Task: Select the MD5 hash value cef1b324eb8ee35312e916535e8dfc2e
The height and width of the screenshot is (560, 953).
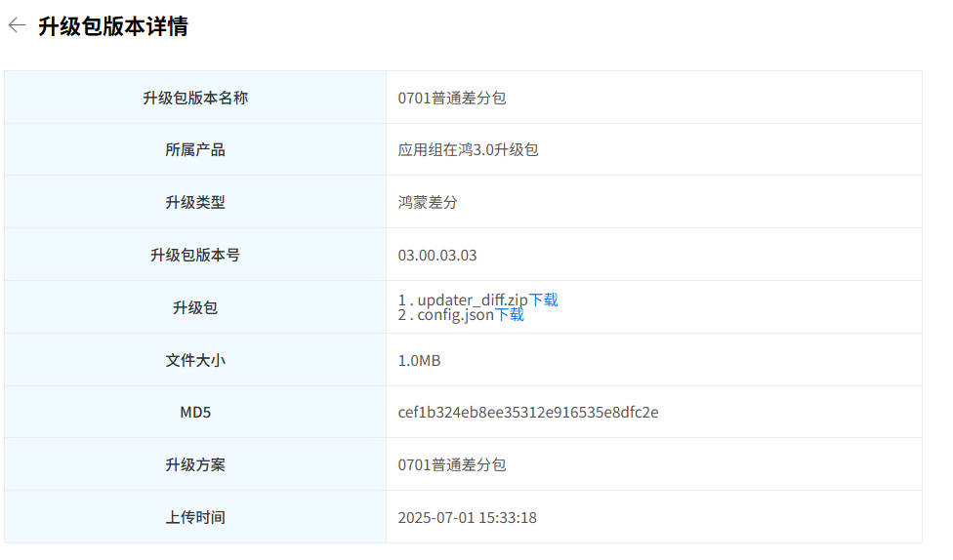Action: tap(527, 413)
